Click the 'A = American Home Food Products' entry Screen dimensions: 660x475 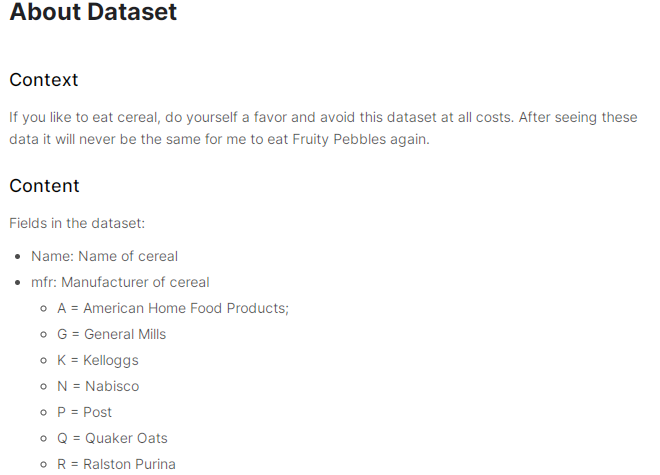tap(173, 308)
